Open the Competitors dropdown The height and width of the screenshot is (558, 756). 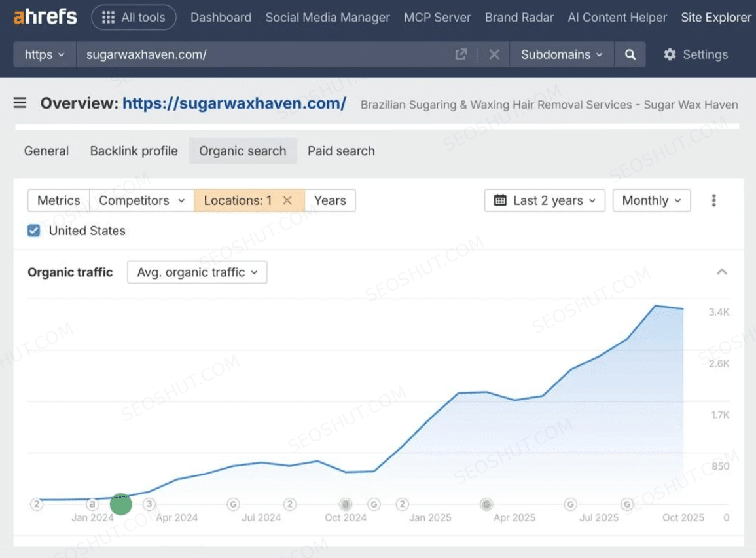[142, 200]
